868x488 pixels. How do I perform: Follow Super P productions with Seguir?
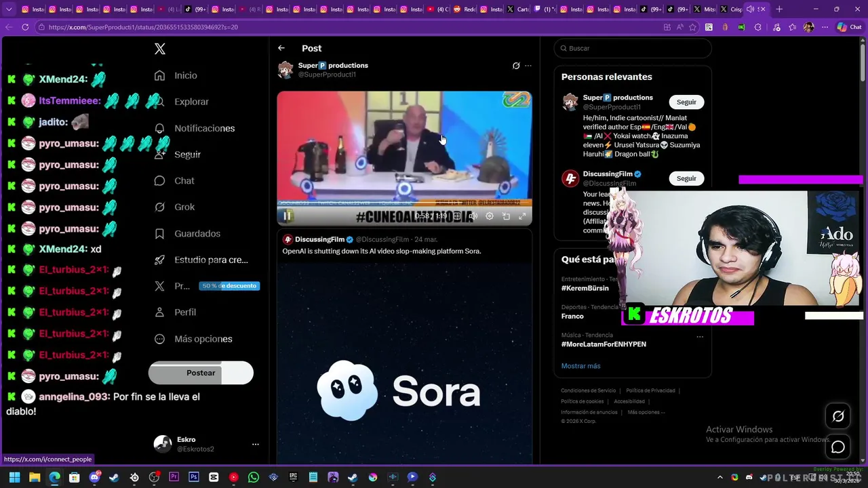[686, 102]
